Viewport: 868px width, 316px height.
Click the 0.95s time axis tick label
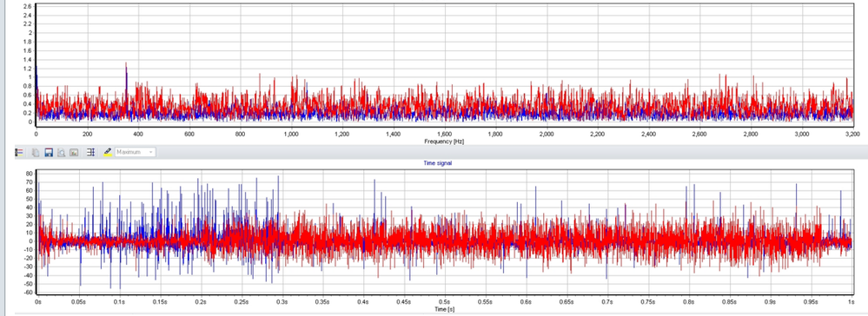coord(811,303)
